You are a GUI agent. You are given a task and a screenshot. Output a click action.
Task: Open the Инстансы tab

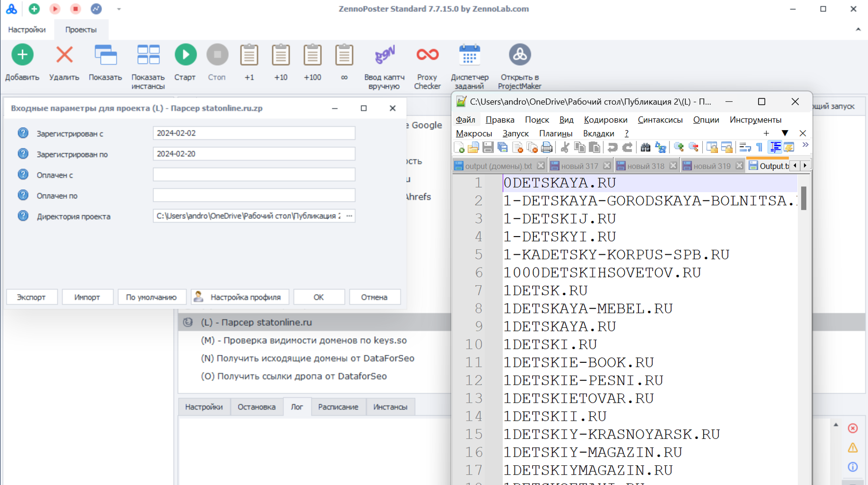point(390,407)
